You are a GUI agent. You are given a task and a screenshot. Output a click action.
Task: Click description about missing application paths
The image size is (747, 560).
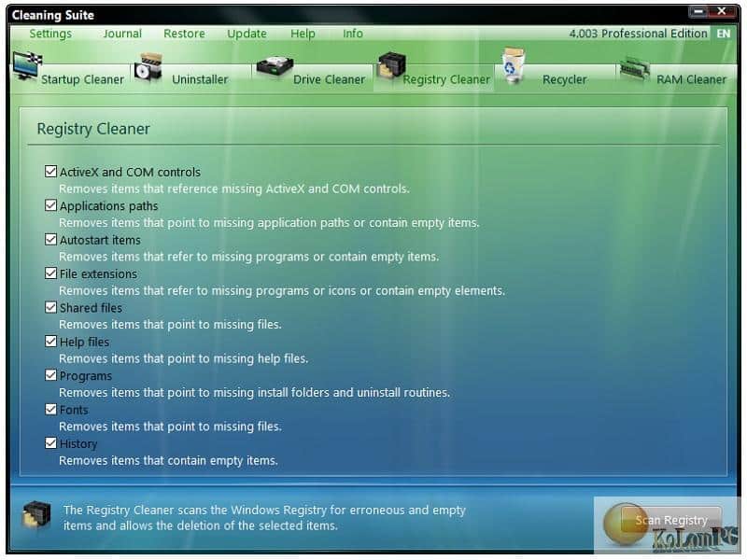pos(269,223)
